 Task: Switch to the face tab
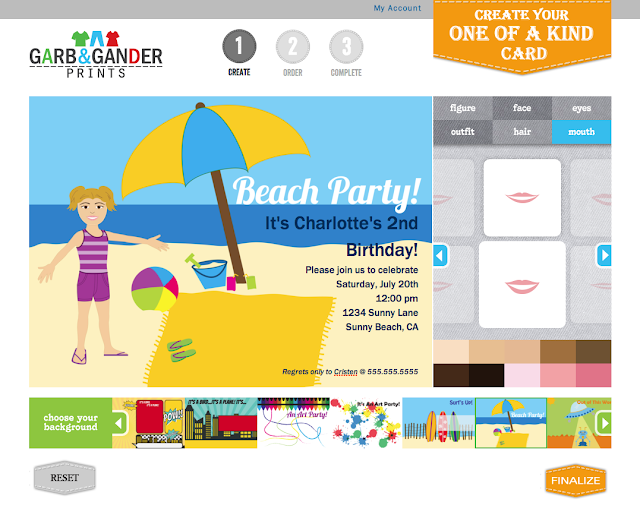pos(522,108)
